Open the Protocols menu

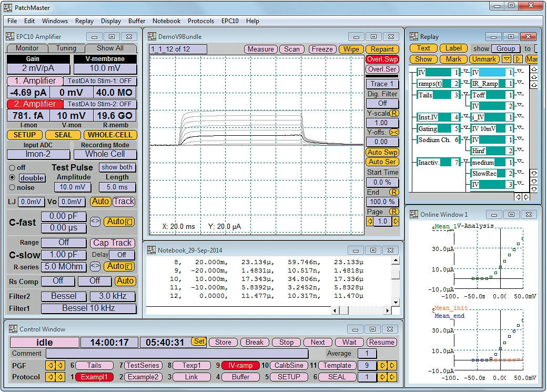click(x=201, y=21)
